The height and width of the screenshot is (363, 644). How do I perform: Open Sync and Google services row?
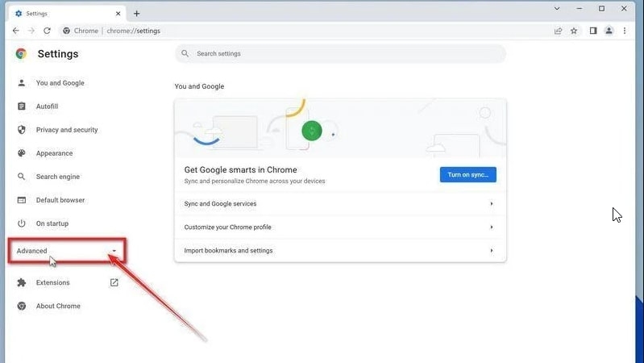point(340,204)
